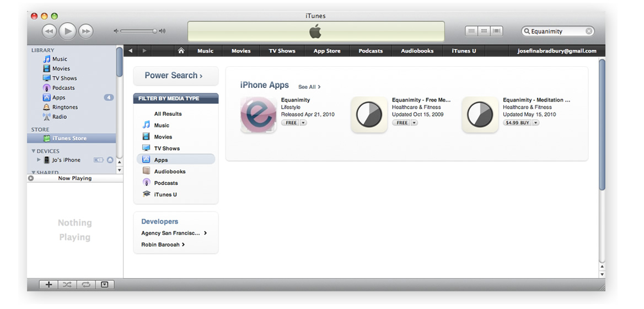Adjust the volume slider knob
This screenshot has height=309, width=644.
154,31
